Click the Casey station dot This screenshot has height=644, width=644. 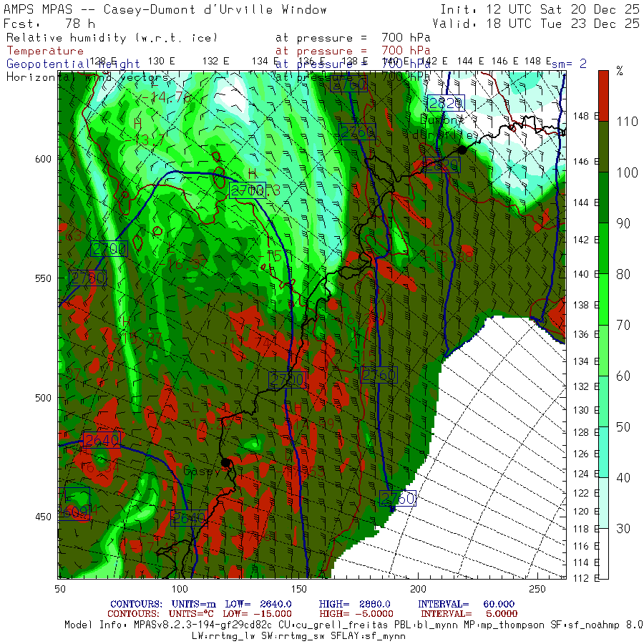tap(225, 463)
